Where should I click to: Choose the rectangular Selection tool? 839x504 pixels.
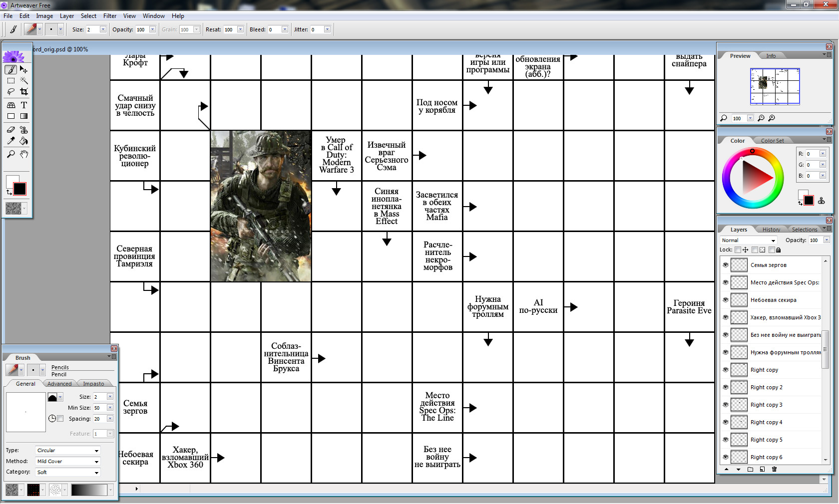(x=11, y=80)
